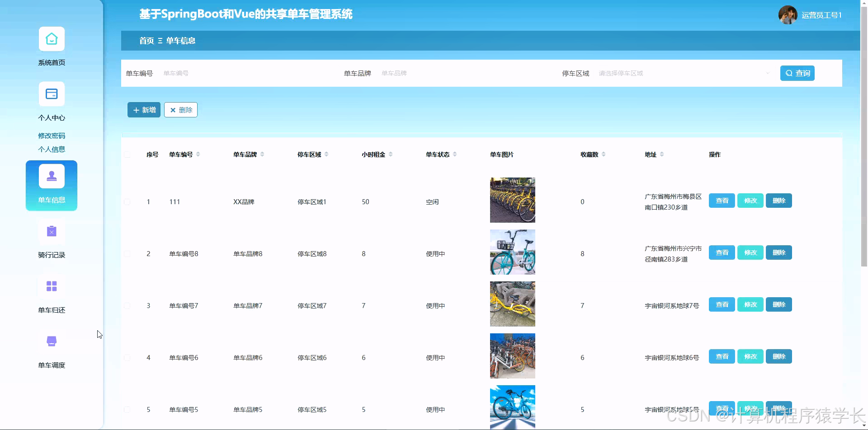Sort by 收藏数 using its sort control
Viewport: 868px width, 430px height.
coord(603,154)
